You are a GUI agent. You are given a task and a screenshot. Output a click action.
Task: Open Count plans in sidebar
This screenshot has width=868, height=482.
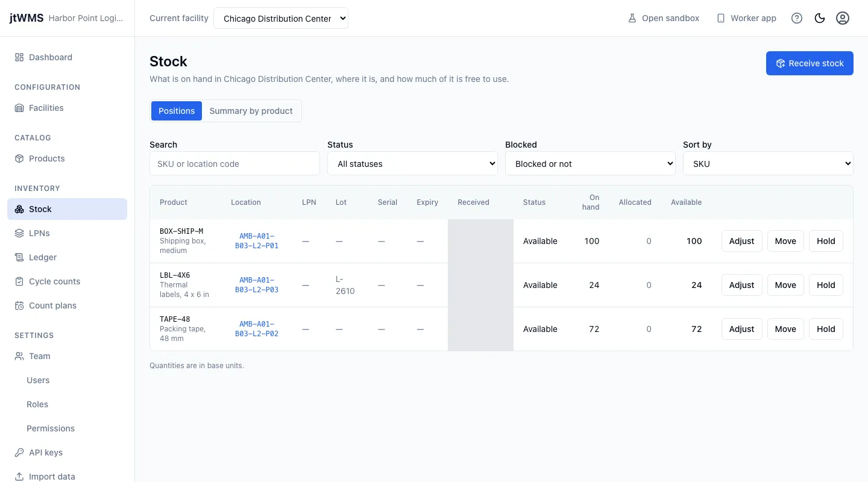click(67, 305)
